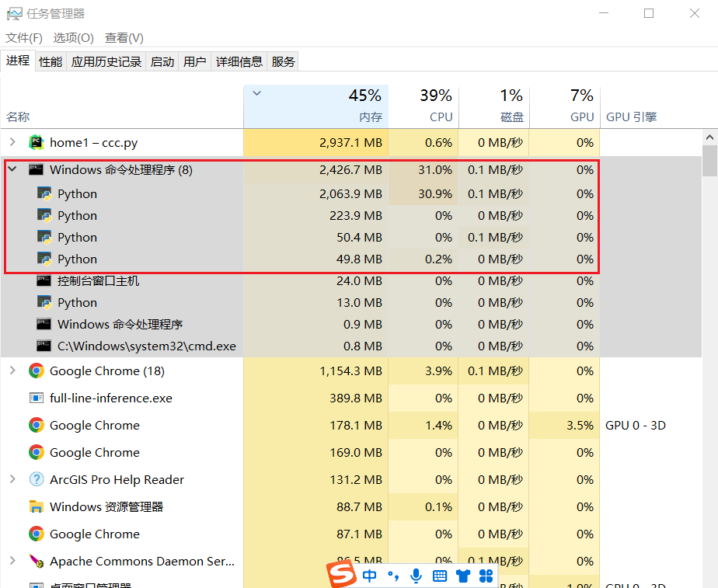This screenshot has height=588, width=718.
Task: Click the icon of the 0.9 MB Windows 命令处理程序 child
Action: (x=44, y=324)
